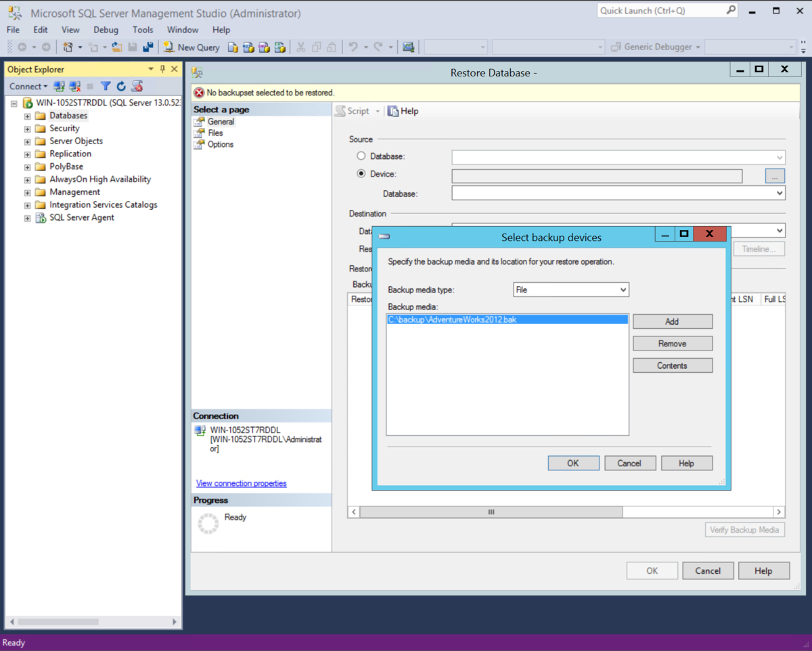Expand the Management tree node
812x651 pixels.
click(27, 192)
